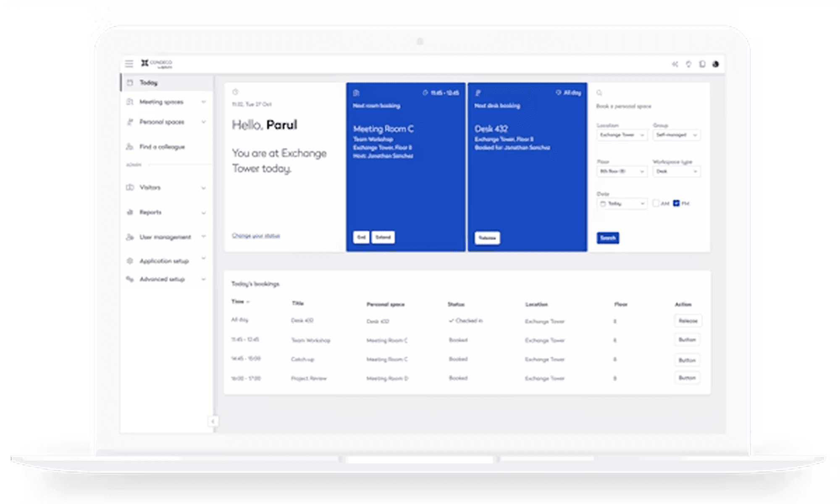This screenshot has width=840, height=504.
Task: Uncheck the PM checkbox
Action: (676, 203)
